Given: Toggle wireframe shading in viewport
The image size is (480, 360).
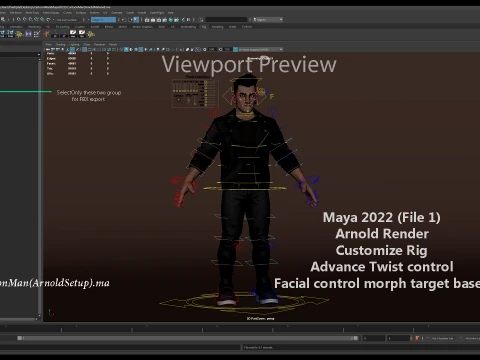Looking at the screenshot, I should (x=121, y=49).
